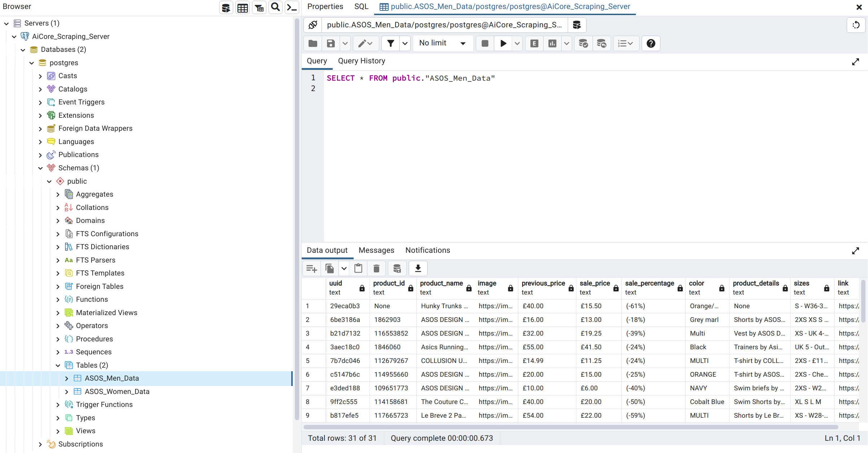Open the Macros list icon
868x453 pixels.
tap(625, 44)
